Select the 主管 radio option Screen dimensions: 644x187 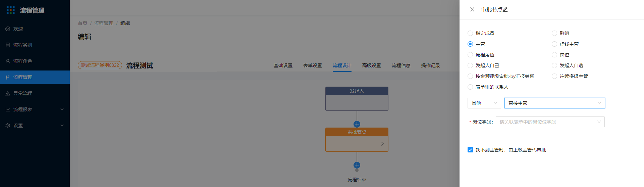click(470, 44)
